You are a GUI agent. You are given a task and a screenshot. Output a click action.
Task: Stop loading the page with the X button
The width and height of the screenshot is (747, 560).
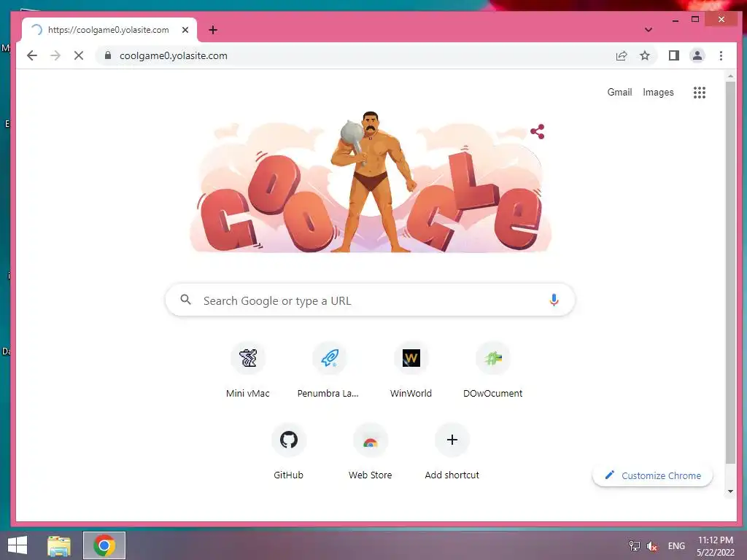79,55
